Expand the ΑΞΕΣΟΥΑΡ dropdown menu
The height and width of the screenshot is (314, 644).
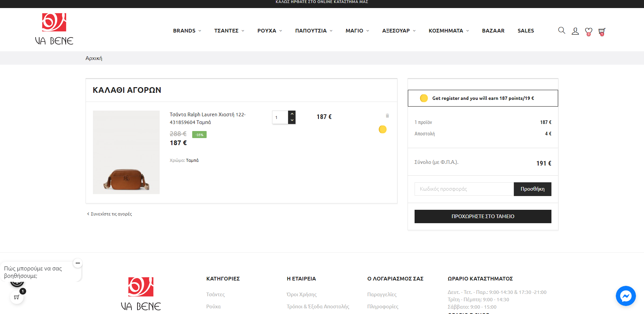click(x=399, y=30)
